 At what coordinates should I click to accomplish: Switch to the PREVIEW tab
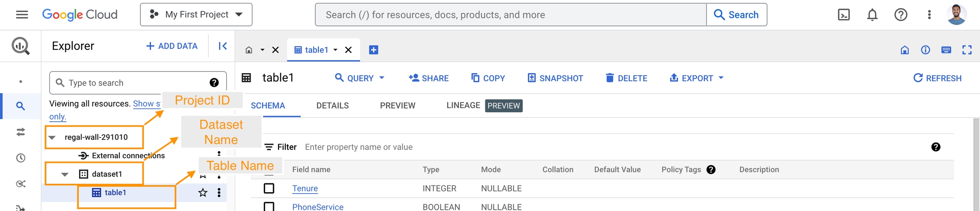tap(397, 105)
